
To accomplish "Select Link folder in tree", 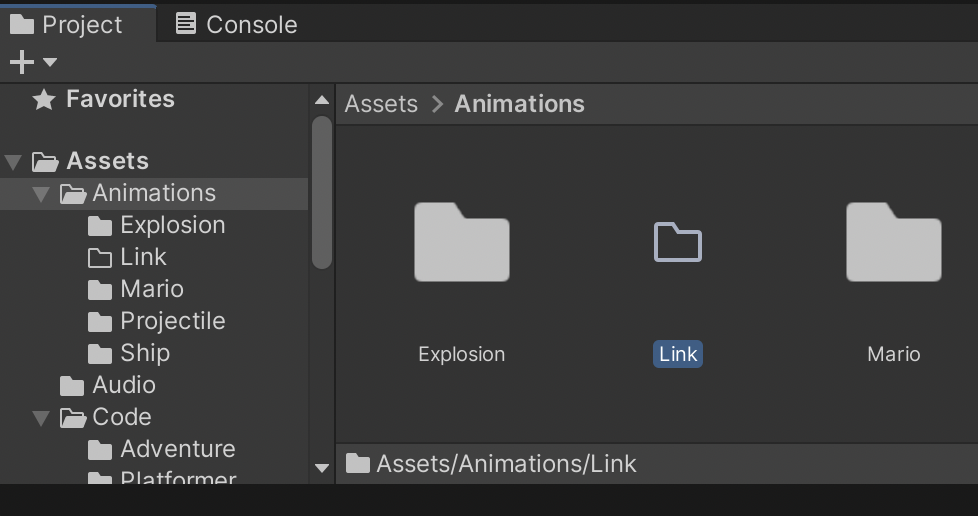I will tap(143, 257).
